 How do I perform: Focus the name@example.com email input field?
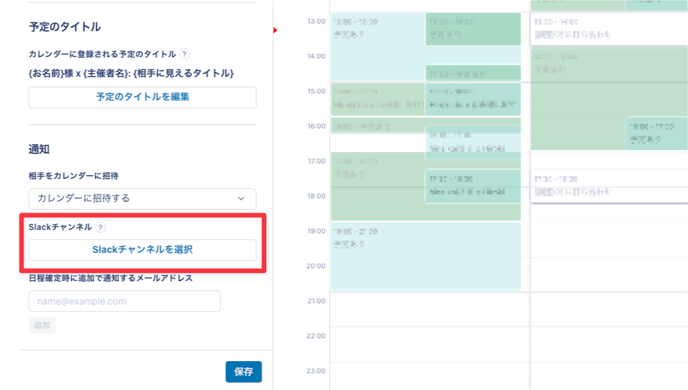tap(125, 301)
